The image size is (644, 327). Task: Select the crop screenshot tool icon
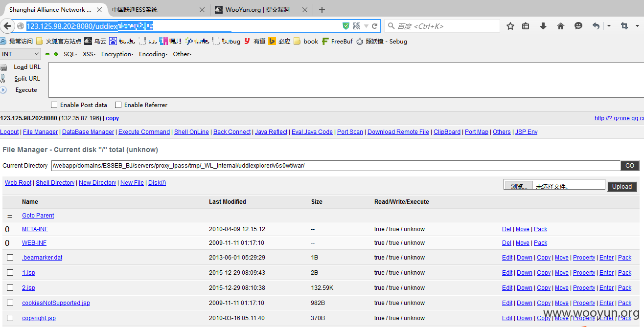pyautogui.click(x=624, y=26)
